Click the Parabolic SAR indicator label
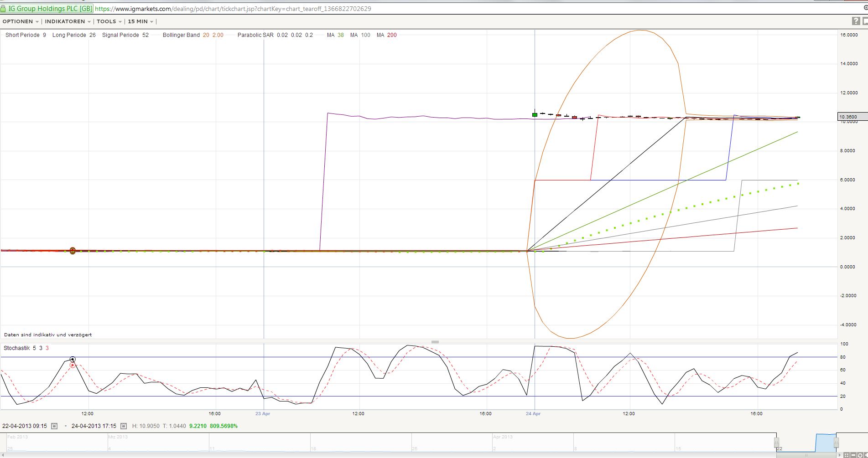Screen dimensions: 868x458 tap(275, 35)
